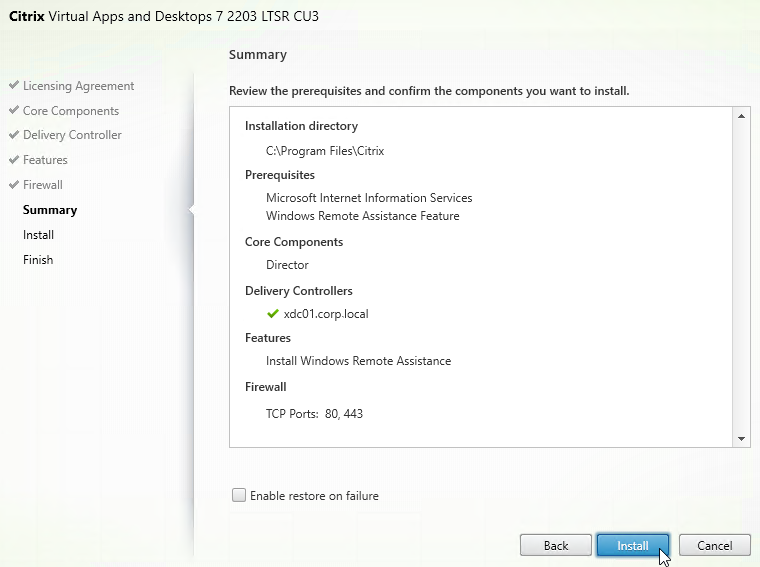
Task: Click the checkmark icon beside Delivery Controller
Action: tap(14, 135)
